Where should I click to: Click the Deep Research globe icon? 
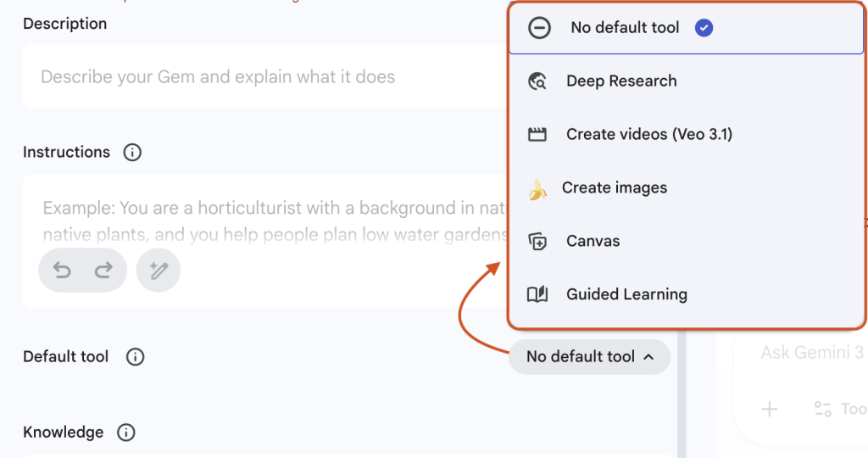coord(537,81)
